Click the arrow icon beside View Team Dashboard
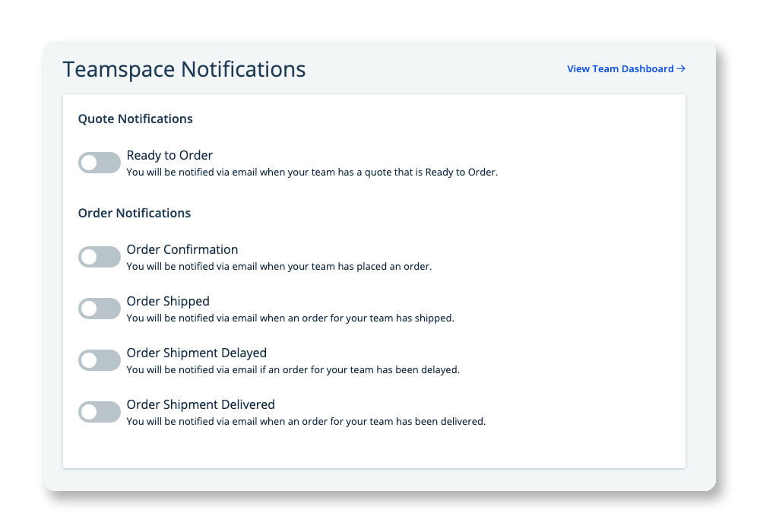760x532 pixels. [x=681, y=68]
